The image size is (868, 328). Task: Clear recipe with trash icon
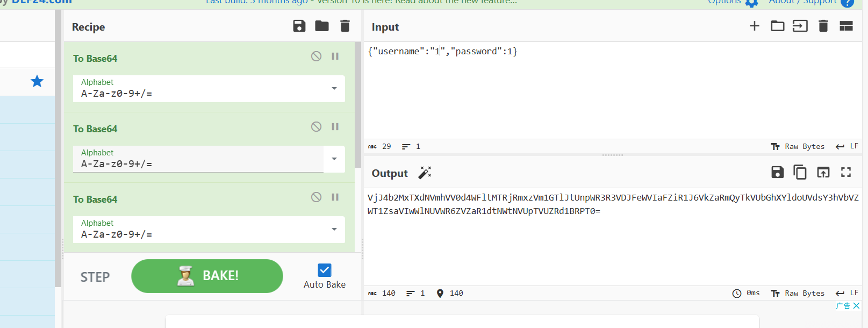(x=345, y=26)
